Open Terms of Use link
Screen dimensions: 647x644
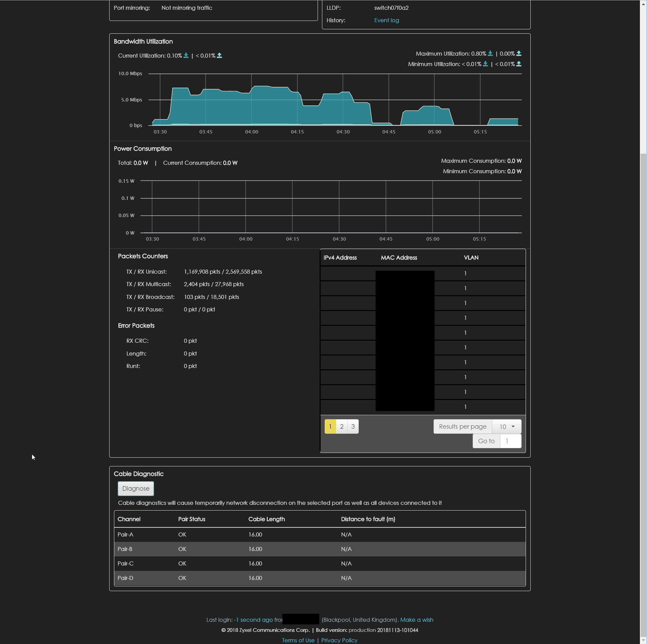point(298,640)
